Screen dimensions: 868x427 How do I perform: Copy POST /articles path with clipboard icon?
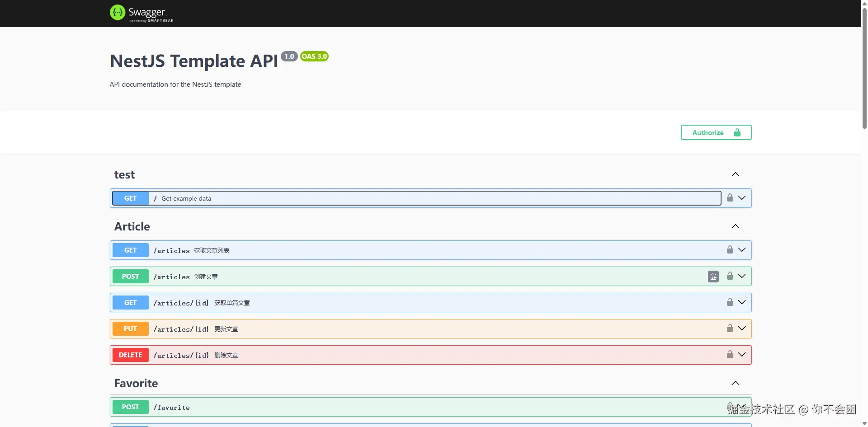(713, 277)
